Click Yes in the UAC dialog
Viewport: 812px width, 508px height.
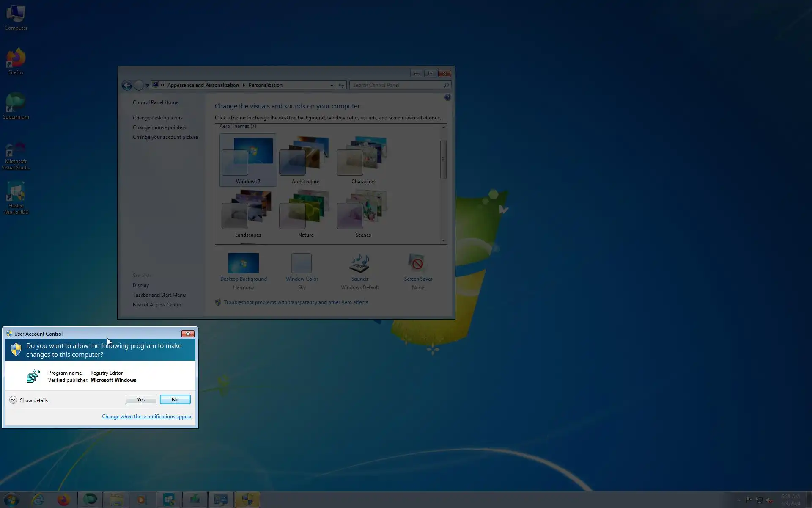coord(141,400)
